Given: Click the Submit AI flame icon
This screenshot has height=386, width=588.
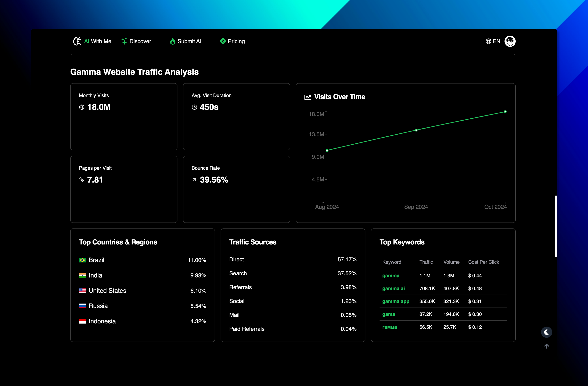Looking at the screenshot, I should coord(172,41).
